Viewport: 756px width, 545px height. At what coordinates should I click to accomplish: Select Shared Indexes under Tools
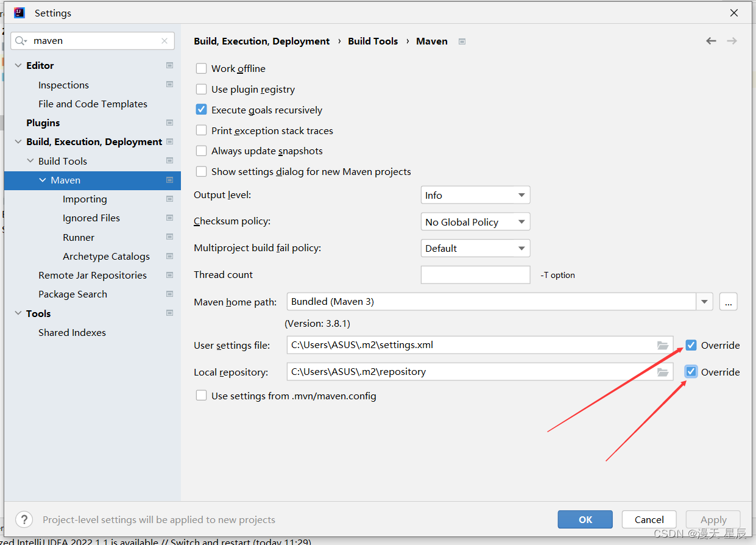click(72, 332)
